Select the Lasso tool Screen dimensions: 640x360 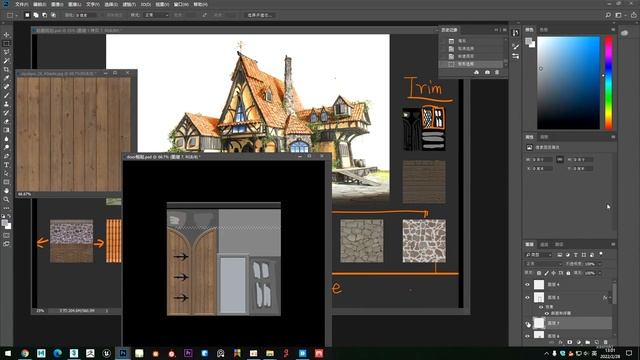pos(7,52)
